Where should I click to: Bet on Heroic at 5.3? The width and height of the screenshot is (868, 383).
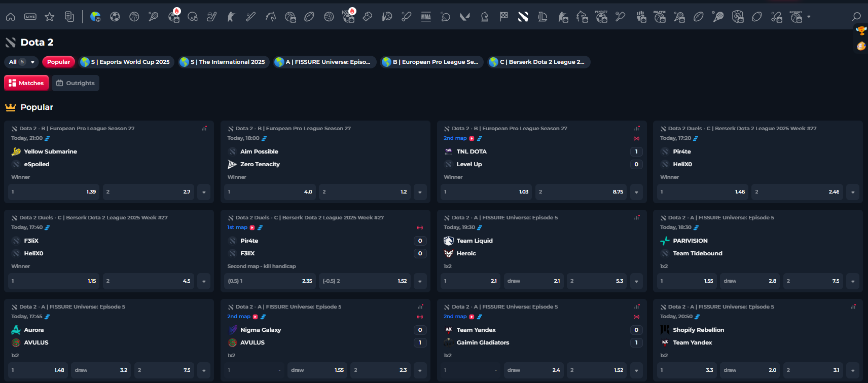point(597,281)
